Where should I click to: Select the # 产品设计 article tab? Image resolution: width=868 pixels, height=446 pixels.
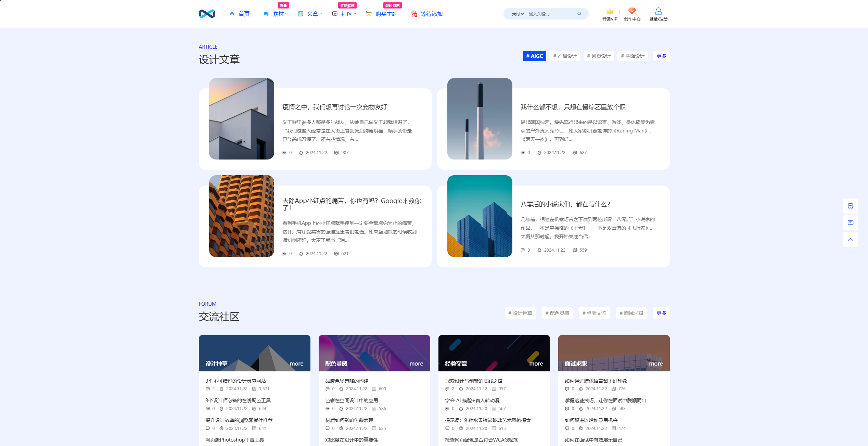(x=565, y=56)
